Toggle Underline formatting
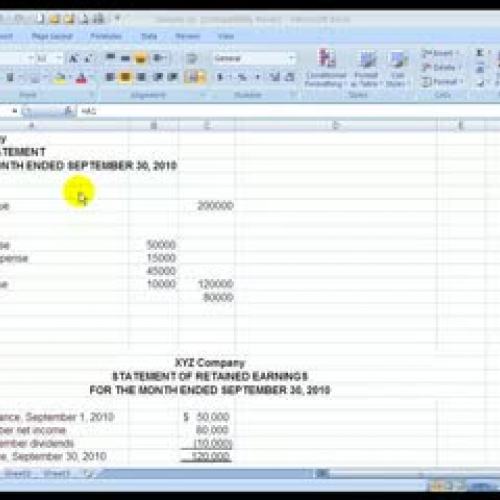 point(10,78)
